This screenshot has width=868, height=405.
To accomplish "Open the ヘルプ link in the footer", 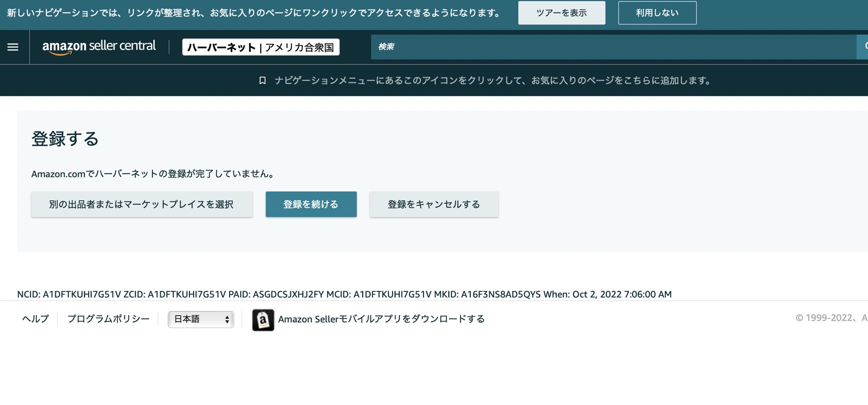I will click(x=35, y=319).
